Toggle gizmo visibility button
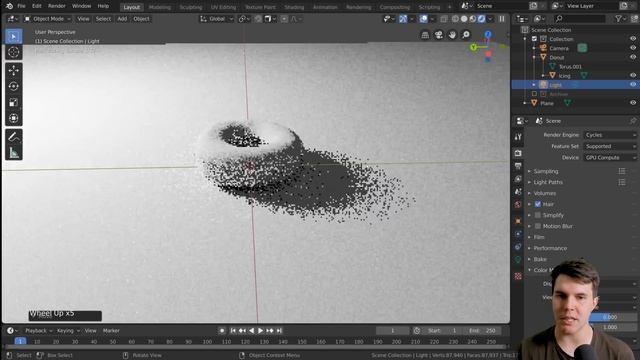 click(403, 19)
